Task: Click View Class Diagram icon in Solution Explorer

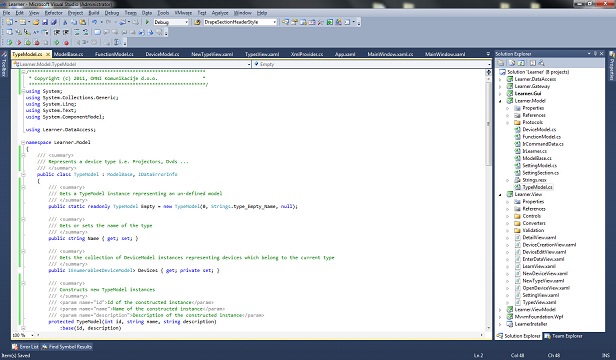Action: coord(542,63)
